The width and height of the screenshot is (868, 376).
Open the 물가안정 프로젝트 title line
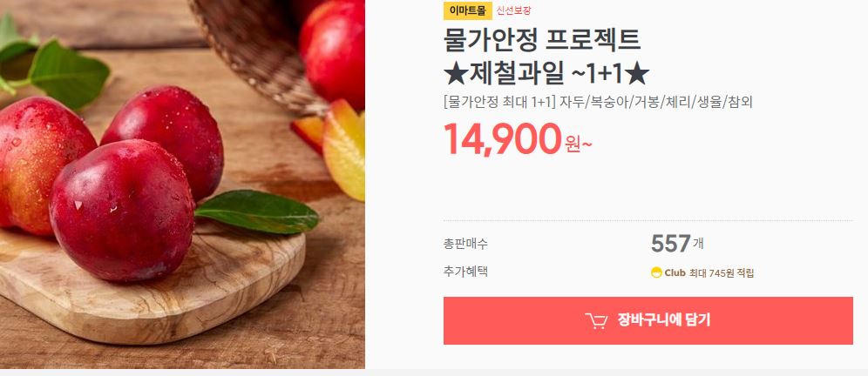click(542, 39)
